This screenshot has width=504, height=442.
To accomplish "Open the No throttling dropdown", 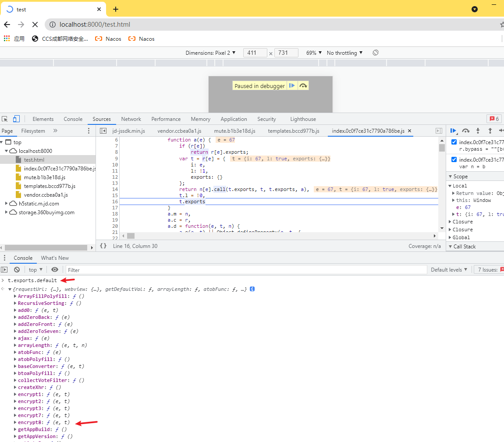I will (x=344, y=53).
